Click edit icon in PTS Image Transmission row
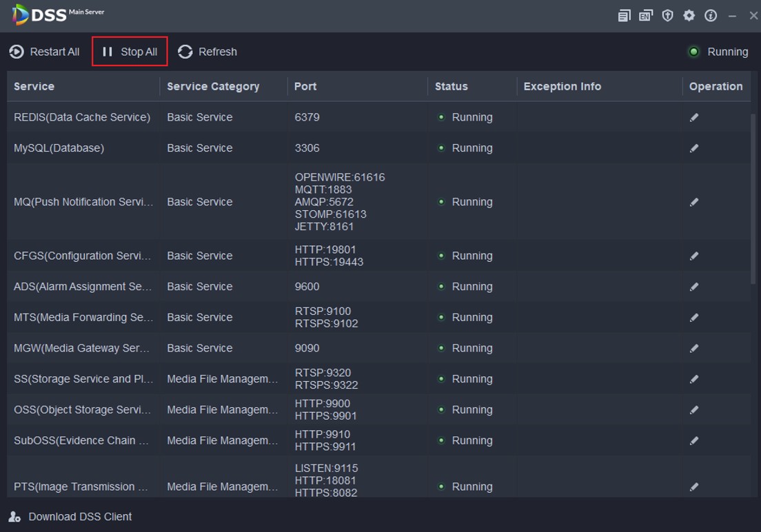The height and width of the screenshot is (532, 761). (x=694, y=487)
